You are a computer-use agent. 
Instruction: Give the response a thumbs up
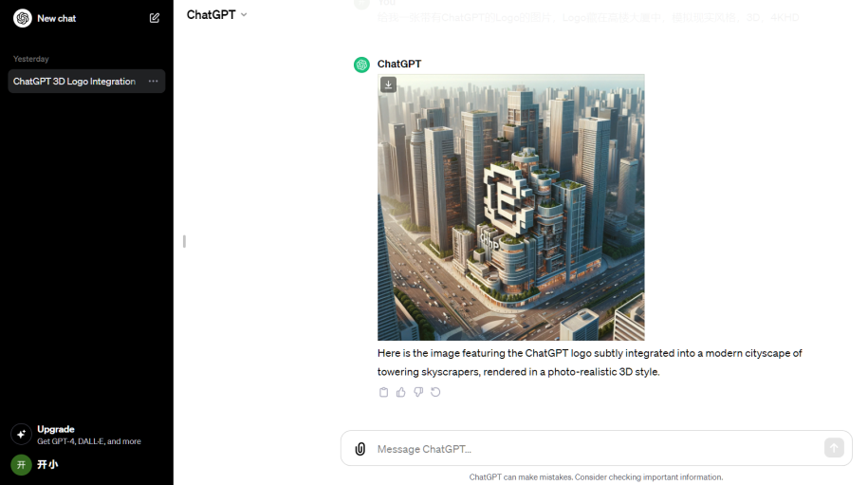coord(400,392)
